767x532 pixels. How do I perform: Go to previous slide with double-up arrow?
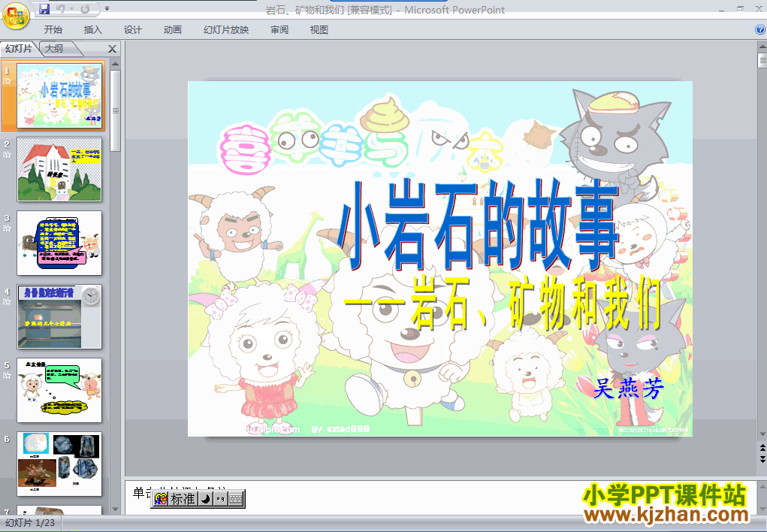(x=762, y=448)
